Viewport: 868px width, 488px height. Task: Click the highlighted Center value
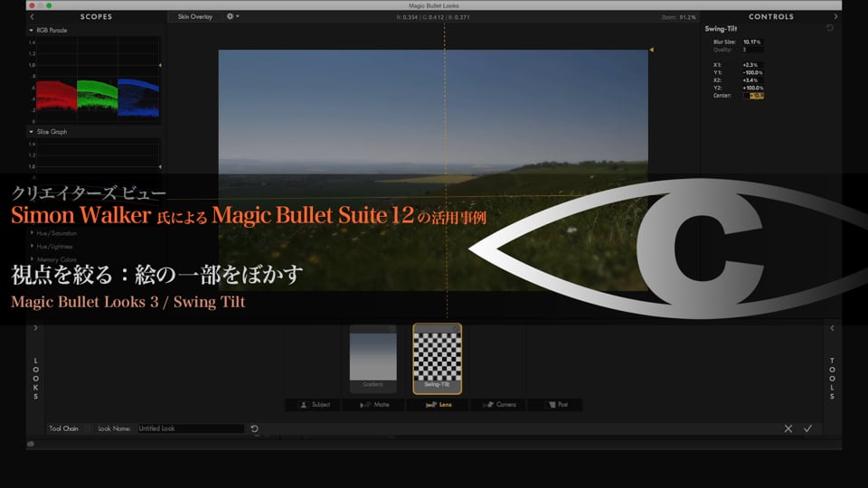pyautogui.click(x=753, y=96)
